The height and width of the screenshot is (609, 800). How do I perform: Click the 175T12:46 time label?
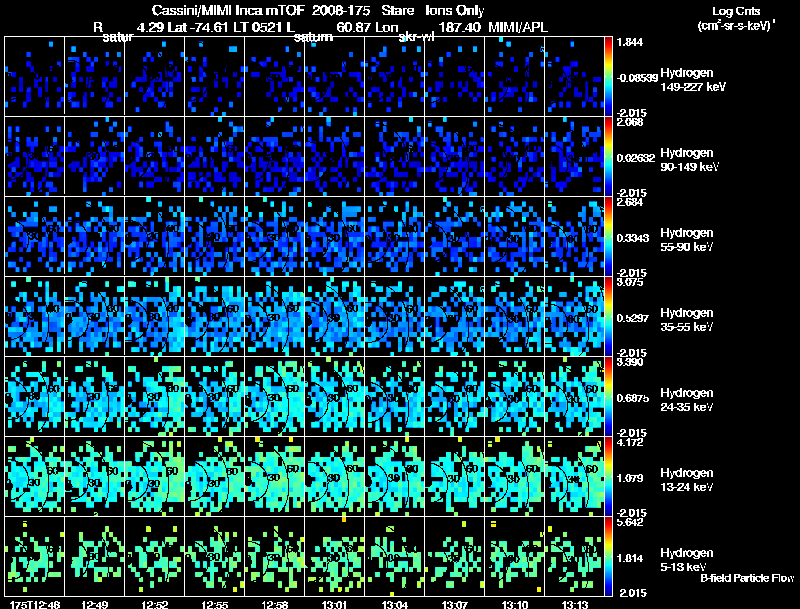coord(35,604)
